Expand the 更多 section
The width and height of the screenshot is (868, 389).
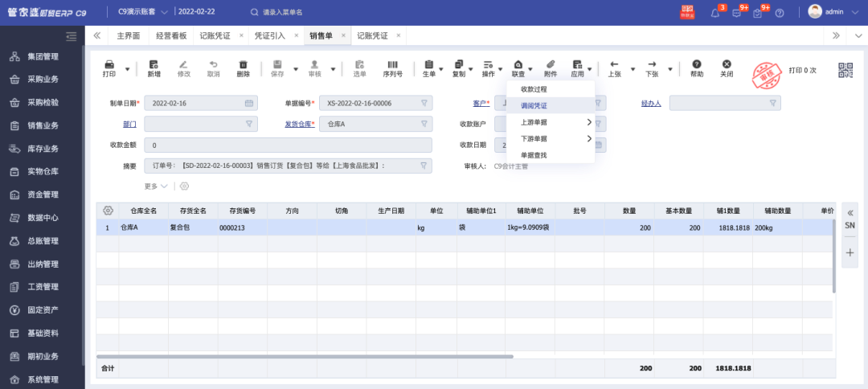pyautogui.click(x=156, y=186)
